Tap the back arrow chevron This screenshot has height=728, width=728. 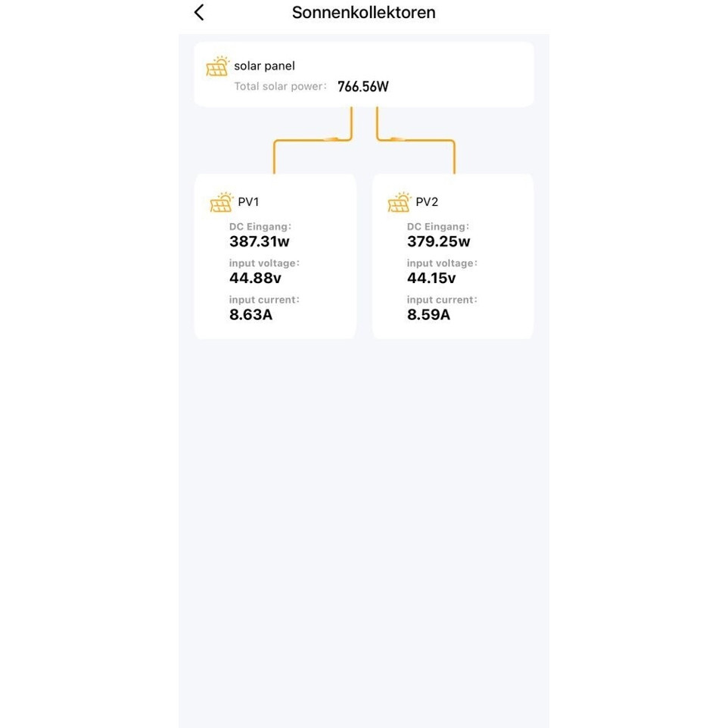199,13
